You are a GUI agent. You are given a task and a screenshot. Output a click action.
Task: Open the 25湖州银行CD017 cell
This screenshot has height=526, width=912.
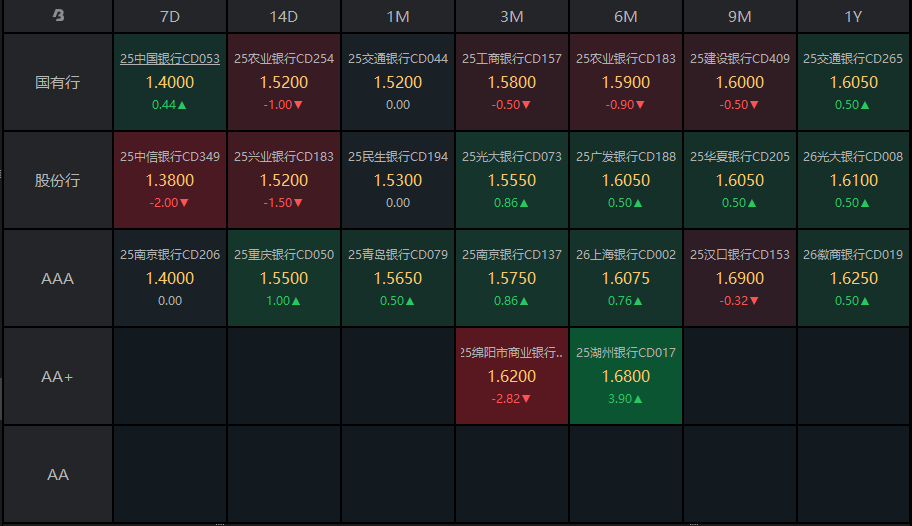(x=626, y=376)
